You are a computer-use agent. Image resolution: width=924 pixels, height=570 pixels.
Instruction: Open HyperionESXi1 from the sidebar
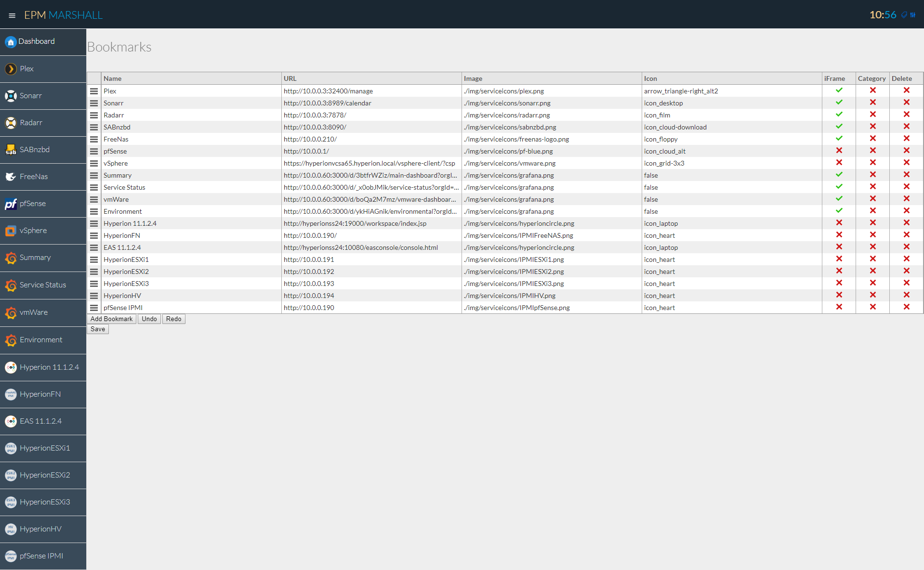pyautogui.click(x=43, y=448)
